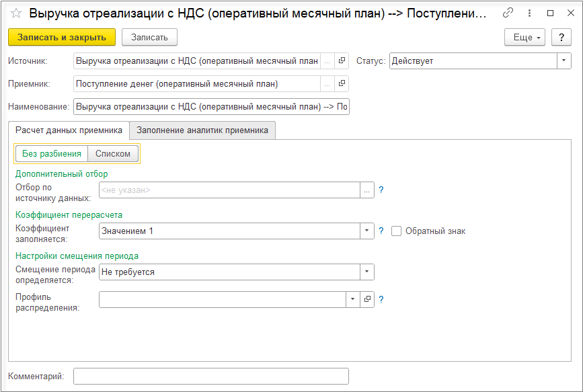
Task: Switch to the Списком toggle option
Action: pos(113,154)
